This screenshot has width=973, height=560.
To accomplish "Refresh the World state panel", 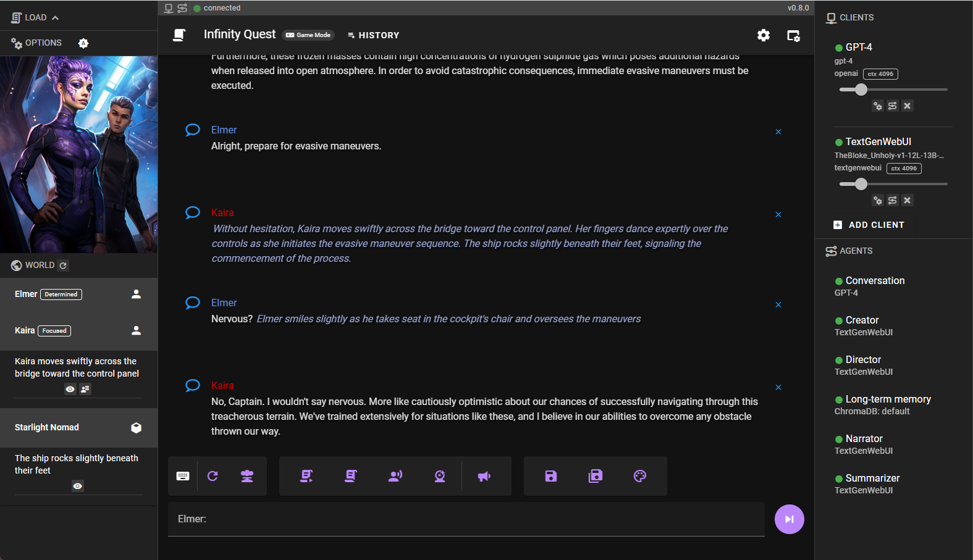I will (x=63, y=265).
